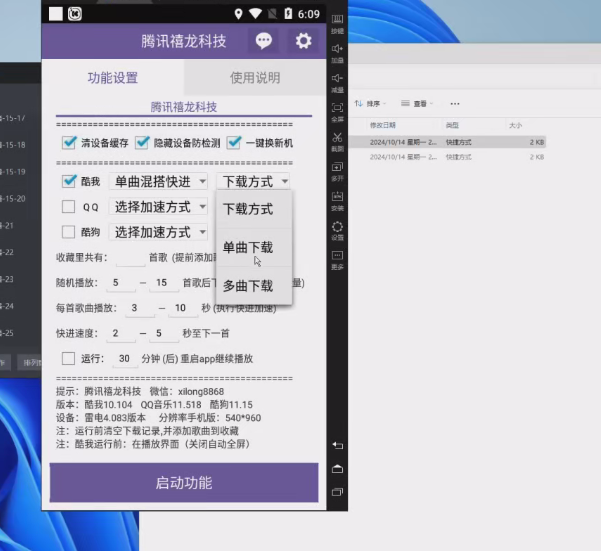Tap the Android back arrow in sidebar

tap(337, 445)
